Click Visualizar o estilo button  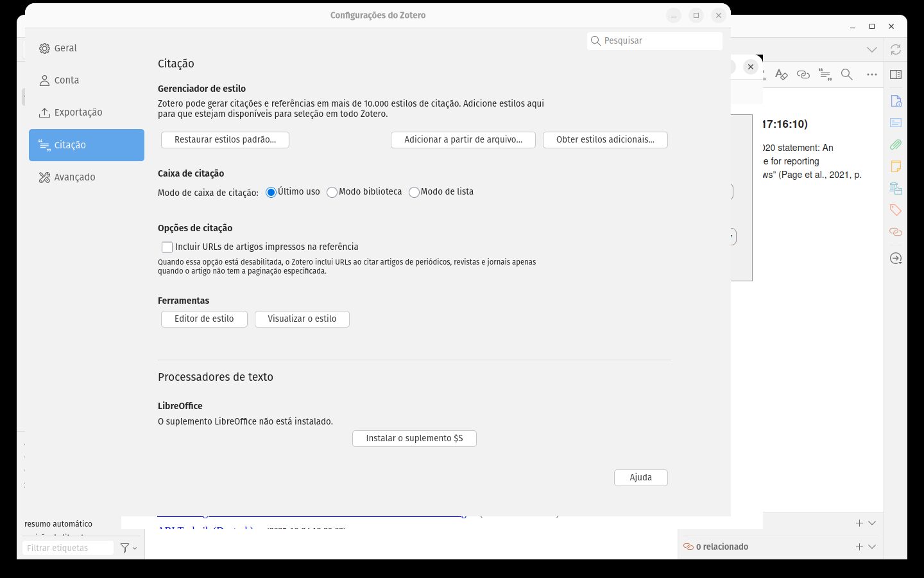pos(302,319)
